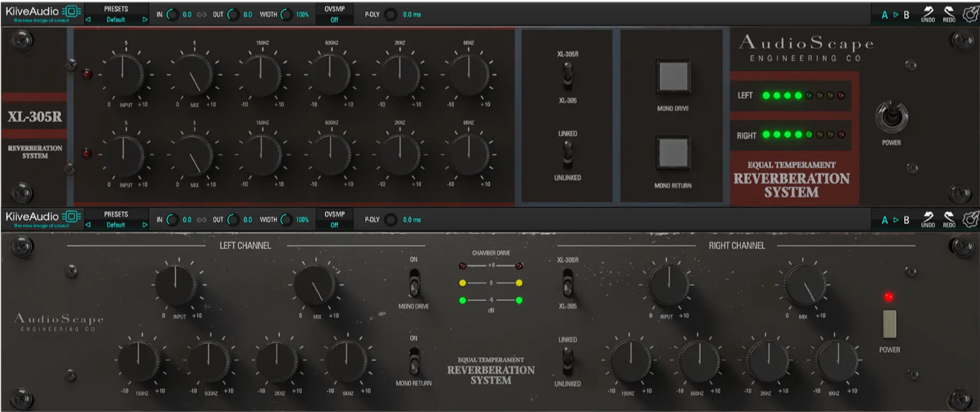This screenshot has width=980, height=412.
Task: Click 0.0 ms pre-delay value in red unit's toolbar
Action: click(x=412, y=14)
